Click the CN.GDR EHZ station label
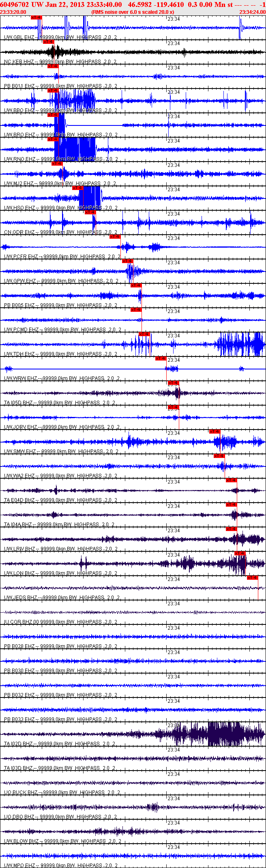Screen dimensions: 266x868 point(61,232)
